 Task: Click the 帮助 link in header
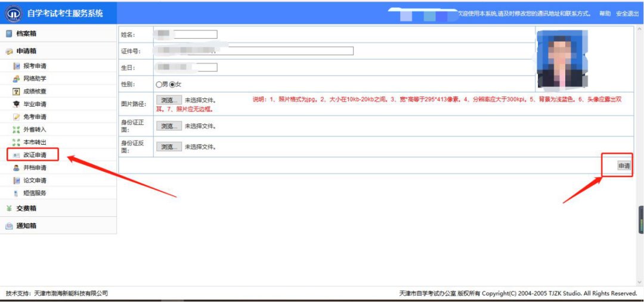[605, 14]
